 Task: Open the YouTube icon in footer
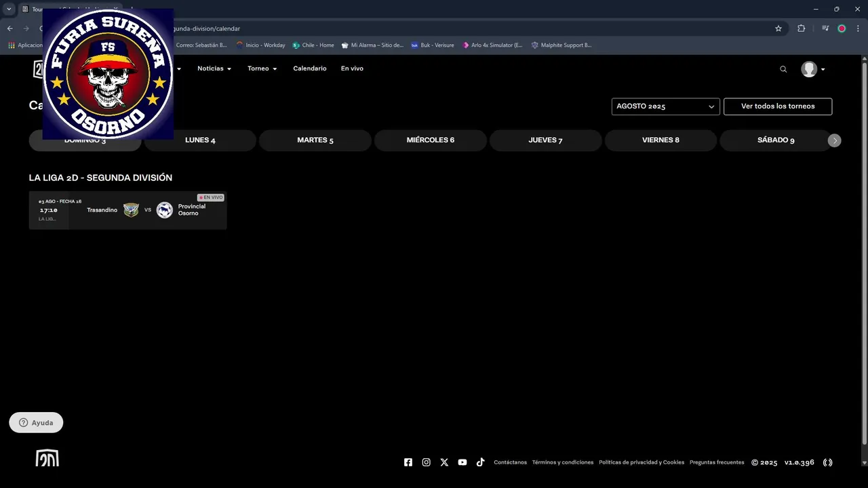click(462, 462)
